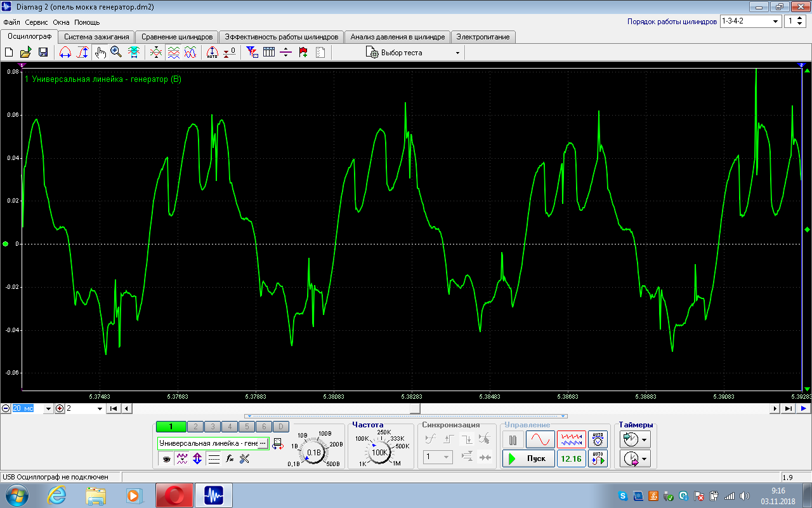812x508 pixels.
Task: Switch to the Система зажигания tab
Action: [x=96, y=37]
